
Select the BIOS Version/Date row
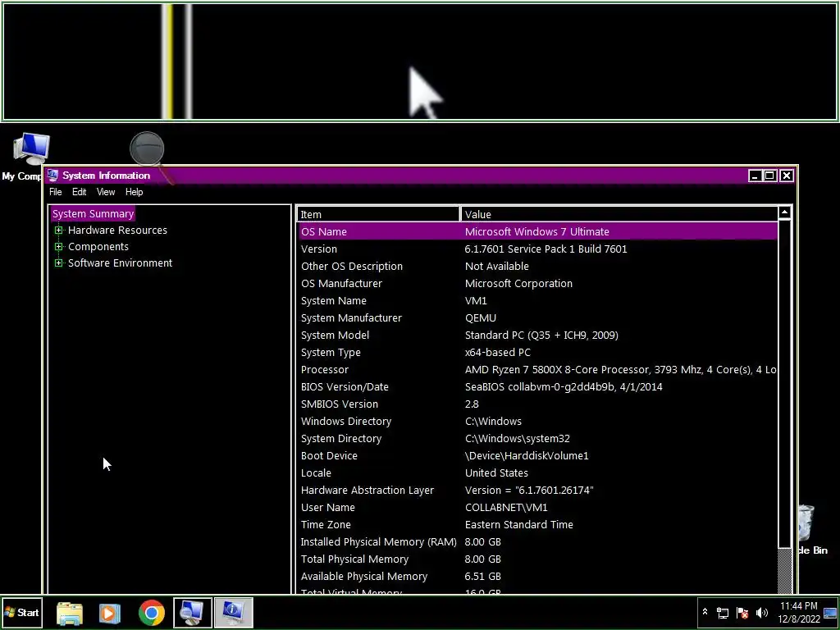(538, 387)
